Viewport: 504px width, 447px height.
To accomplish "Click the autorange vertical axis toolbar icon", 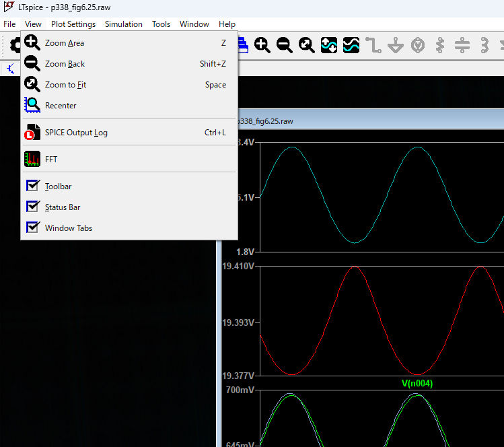I will pos(329,45).
